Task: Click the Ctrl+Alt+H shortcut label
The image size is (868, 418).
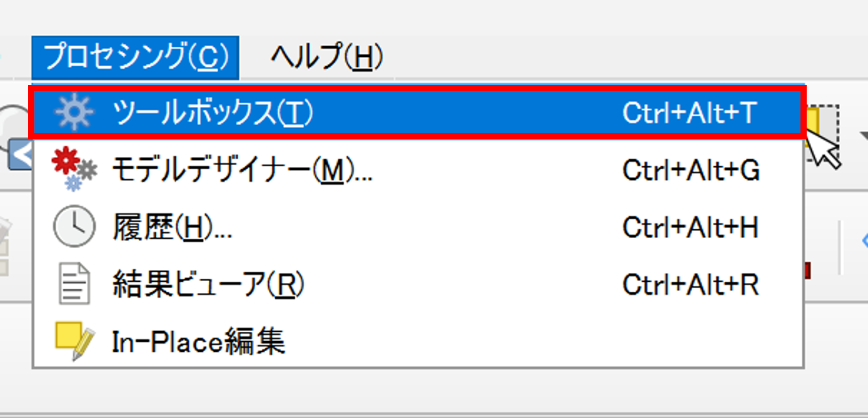Action: coord(690,228)
